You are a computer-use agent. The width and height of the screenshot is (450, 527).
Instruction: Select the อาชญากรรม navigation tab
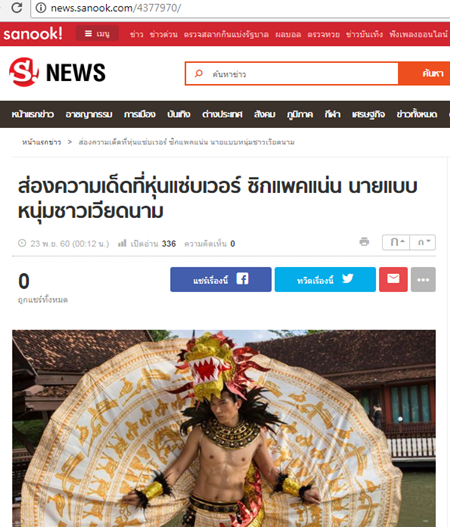click(89, 114)
